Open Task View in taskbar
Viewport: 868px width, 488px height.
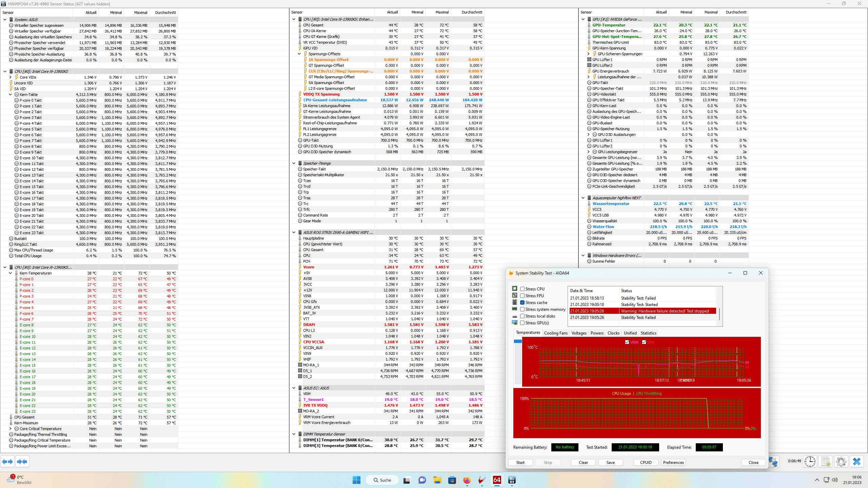[x=407, y=480]
